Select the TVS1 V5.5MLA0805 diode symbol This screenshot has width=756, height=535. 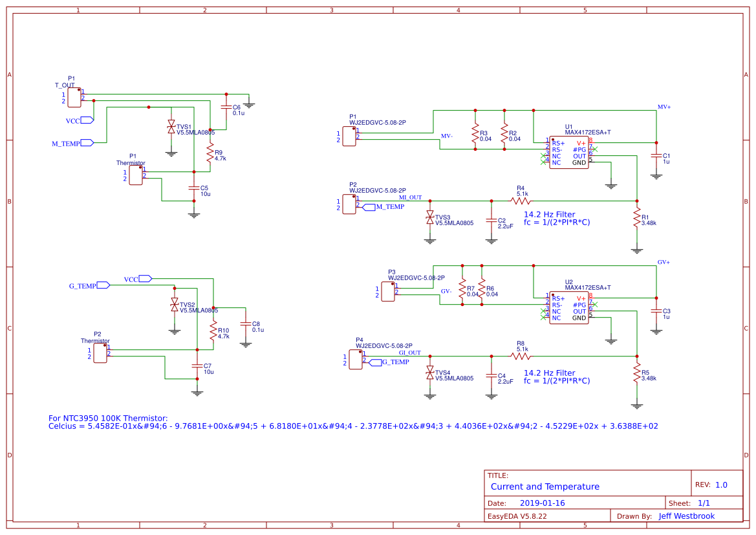(x=170, y=126)
